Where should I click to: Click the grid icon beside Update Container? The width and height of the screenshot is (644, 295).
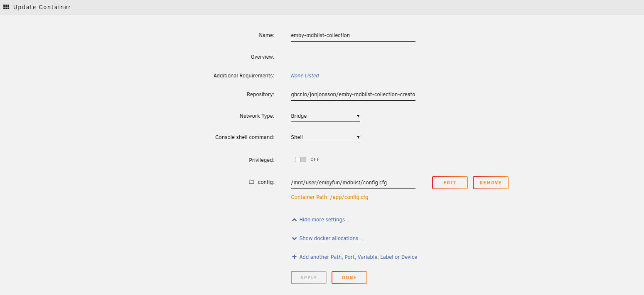point(6,7)
